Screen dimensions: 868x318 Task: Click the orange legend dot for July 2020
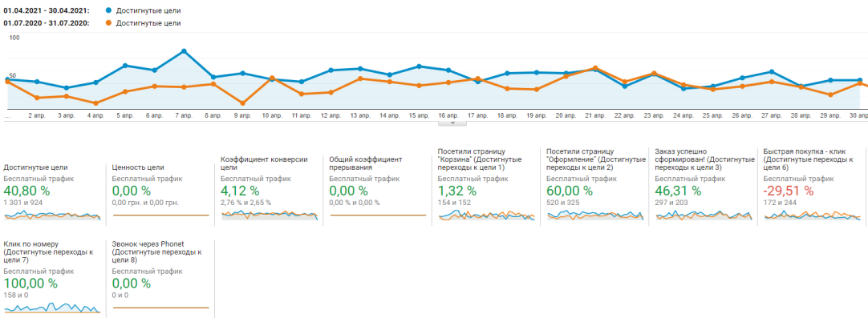108,23
